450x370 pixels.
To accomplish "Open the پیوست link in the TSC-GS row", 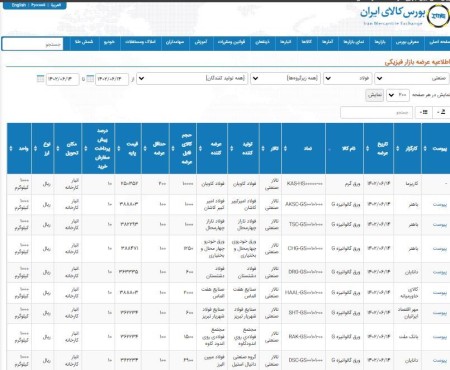I will [x=440, y=225].
